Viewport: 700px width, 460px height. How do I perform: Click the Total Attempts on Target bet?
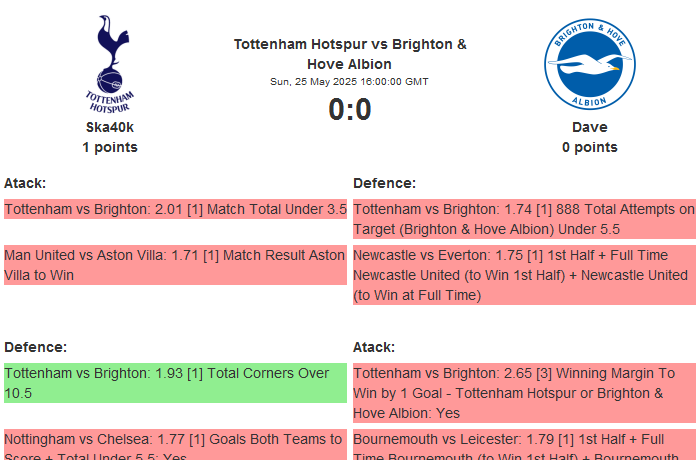[x=524, y=219]
